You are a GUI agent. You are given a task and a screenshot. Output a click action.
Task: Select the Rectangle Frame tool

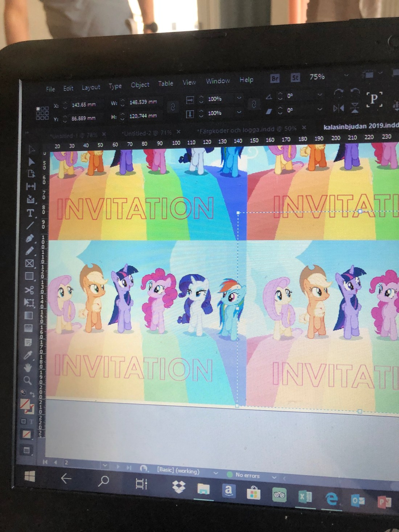[x=29, y=263]
